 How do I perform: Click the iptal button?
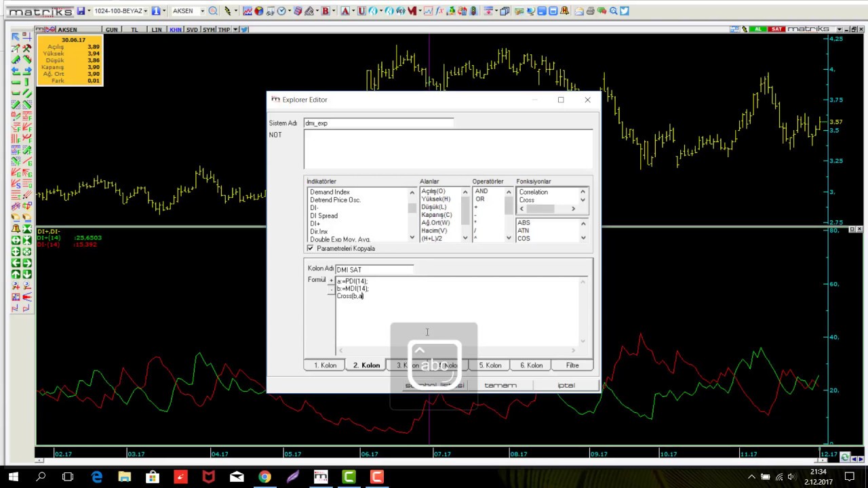(566, 385)
